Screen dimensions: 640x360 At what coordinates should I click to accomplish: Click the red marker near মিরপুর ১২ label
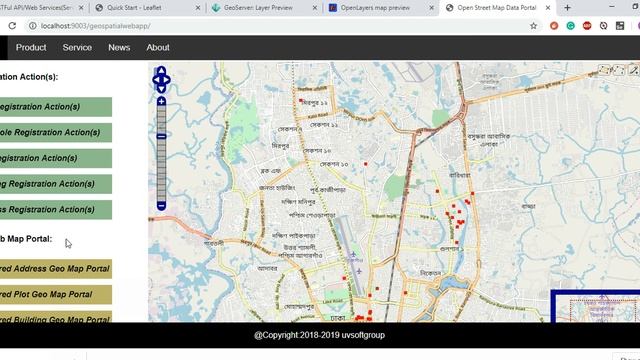point(301,100)
